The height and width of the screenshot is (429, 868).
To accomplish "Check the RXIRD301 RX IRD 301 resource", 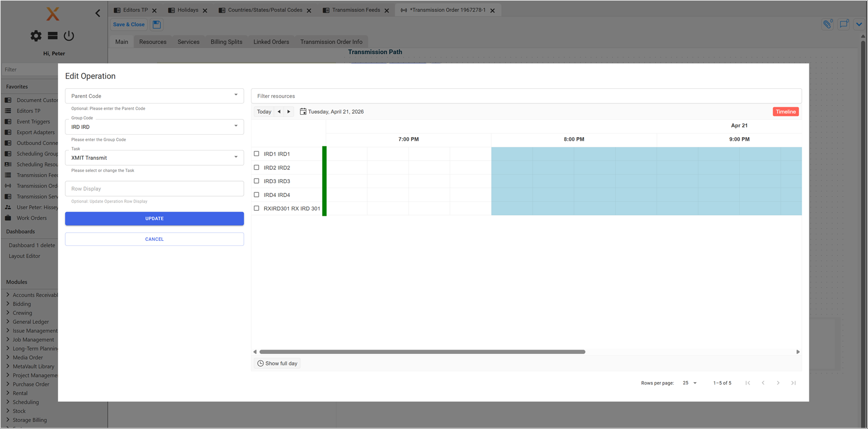I will point(257,208).
